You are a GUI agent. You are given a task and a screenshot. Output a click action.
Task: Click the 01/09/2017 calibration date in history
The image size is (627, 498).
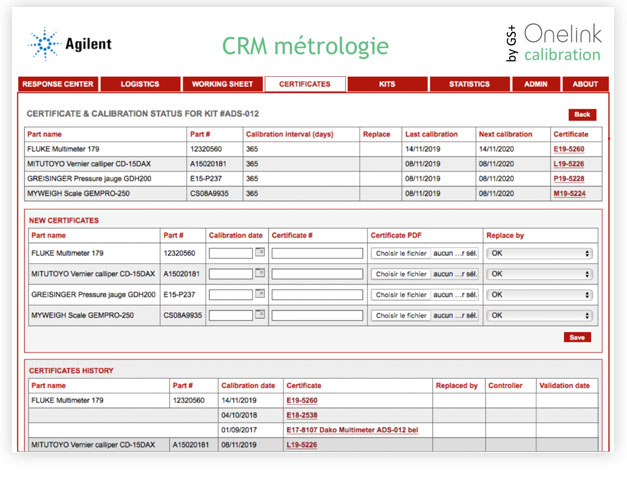(239, 430)
